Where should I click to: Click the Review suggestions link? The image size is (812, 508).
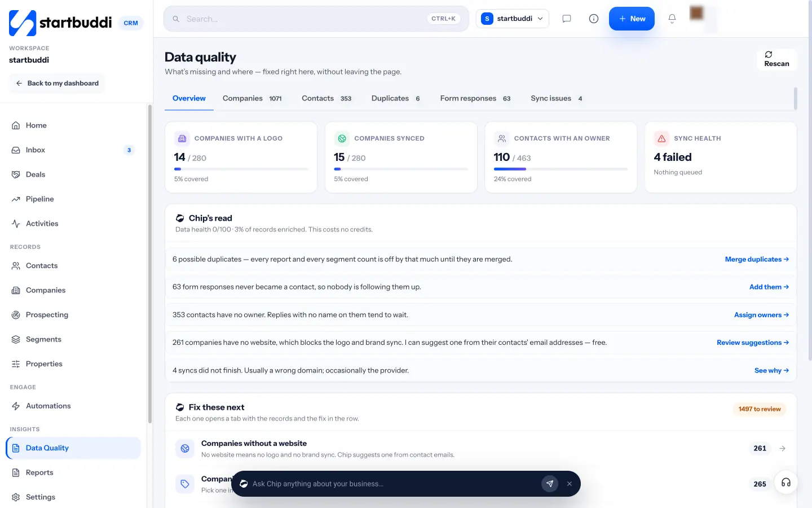(753, 343)
